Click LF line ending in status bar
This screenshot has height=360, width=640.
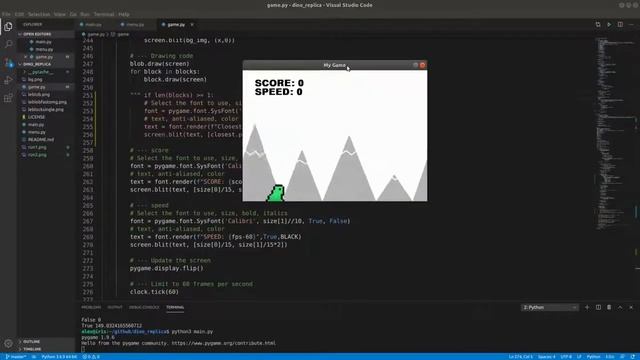click(x=579, y=357)
